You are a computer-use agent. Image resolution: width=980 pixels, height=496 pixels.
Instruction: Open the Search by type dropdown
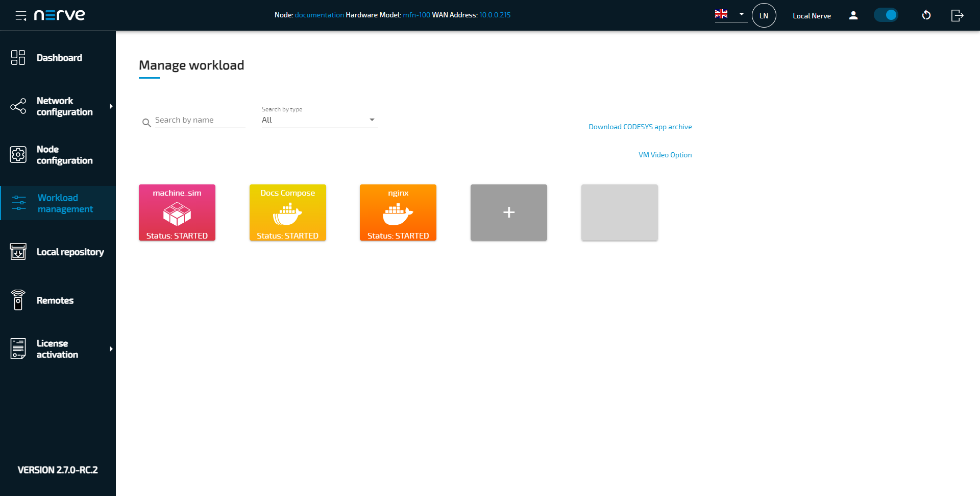320,120
